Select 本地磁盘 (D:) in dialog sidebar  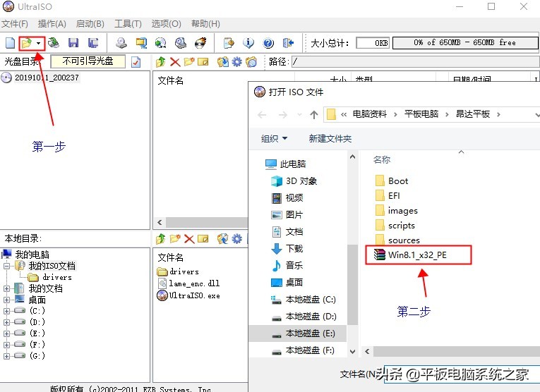pos(311,317)
